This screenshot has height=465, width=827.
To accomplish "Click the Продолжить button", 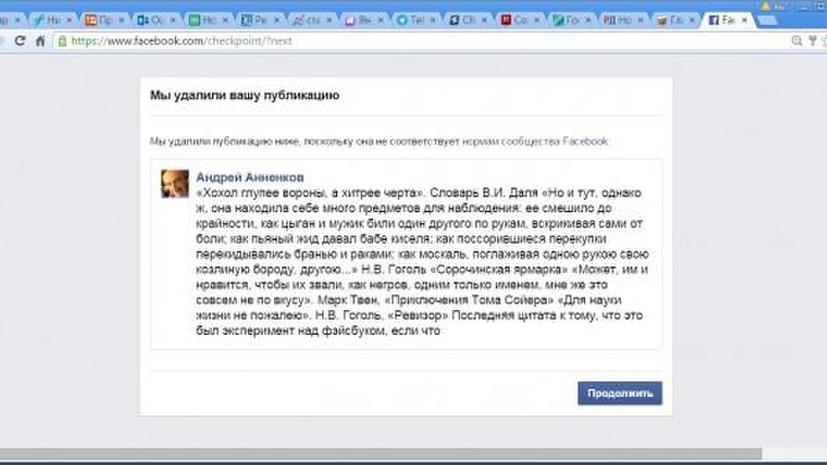I will pyautogui.click(x=620, y=393).
